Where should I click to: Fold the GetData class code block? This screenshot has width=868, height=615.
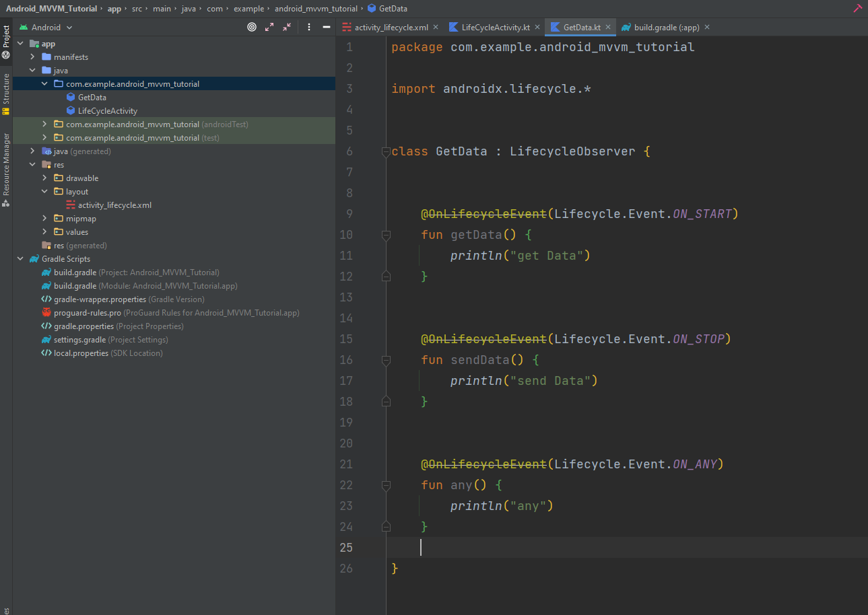pyautogui.click(x=386, y=151)
